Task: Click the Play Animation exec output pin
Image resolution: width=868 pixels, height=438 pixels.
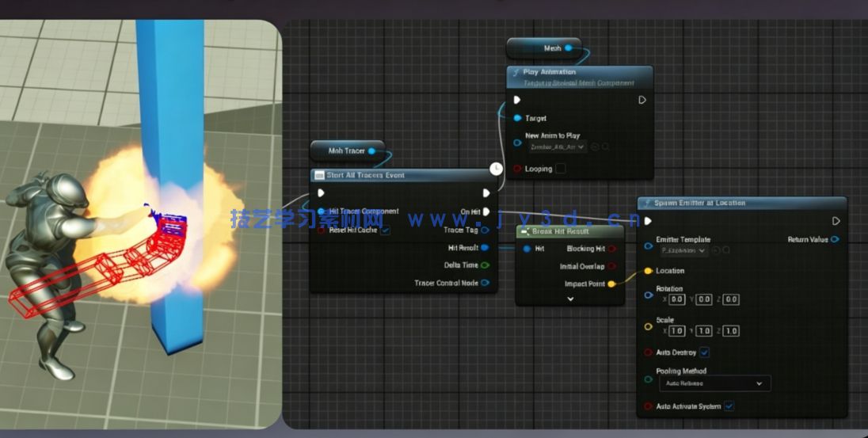Action: tap(642, 100)
